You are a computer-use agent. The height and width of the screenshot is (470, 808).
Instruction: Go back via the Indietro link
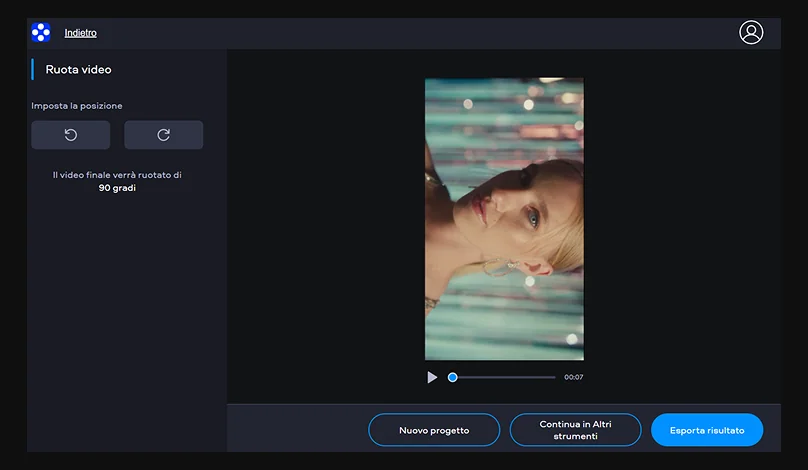pyautogui.click(x=80, y=33)
